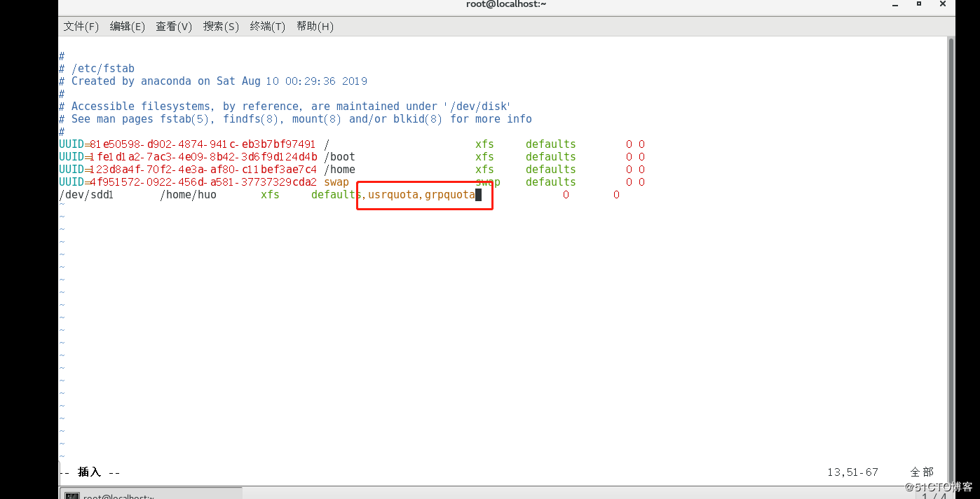
Task: Place cursor on /dev/sdd1 device entry
Action: click(x=86, y=195)
